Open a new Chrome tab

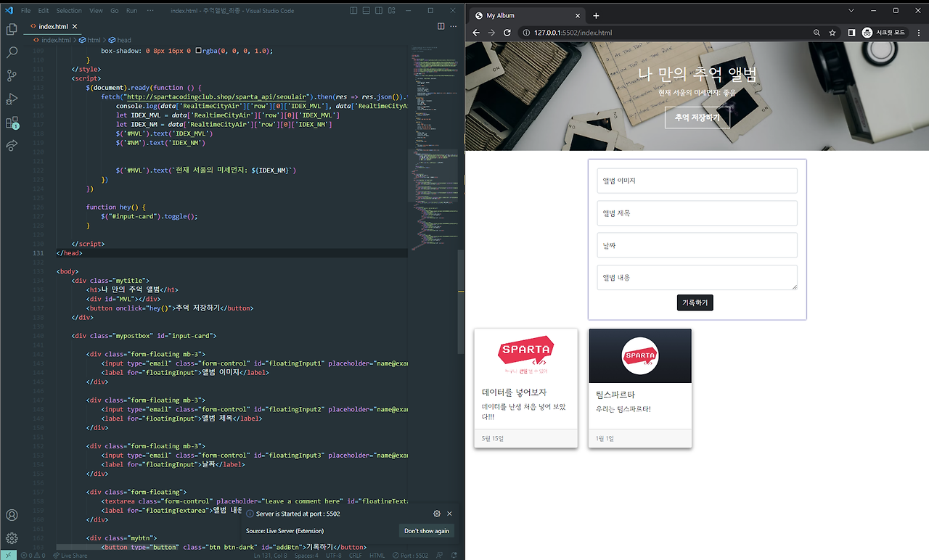click(596, 15)
